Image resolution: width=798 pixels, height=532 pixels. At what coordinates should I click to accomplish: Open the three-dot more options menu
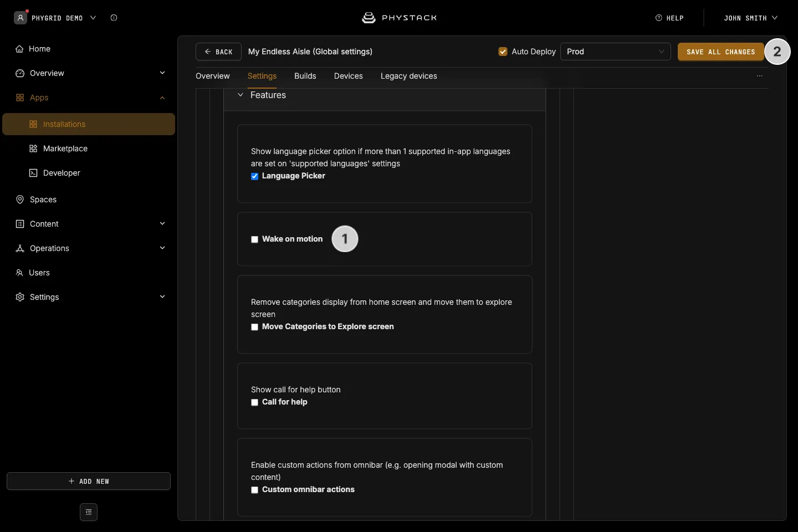[x=760, y=76]
